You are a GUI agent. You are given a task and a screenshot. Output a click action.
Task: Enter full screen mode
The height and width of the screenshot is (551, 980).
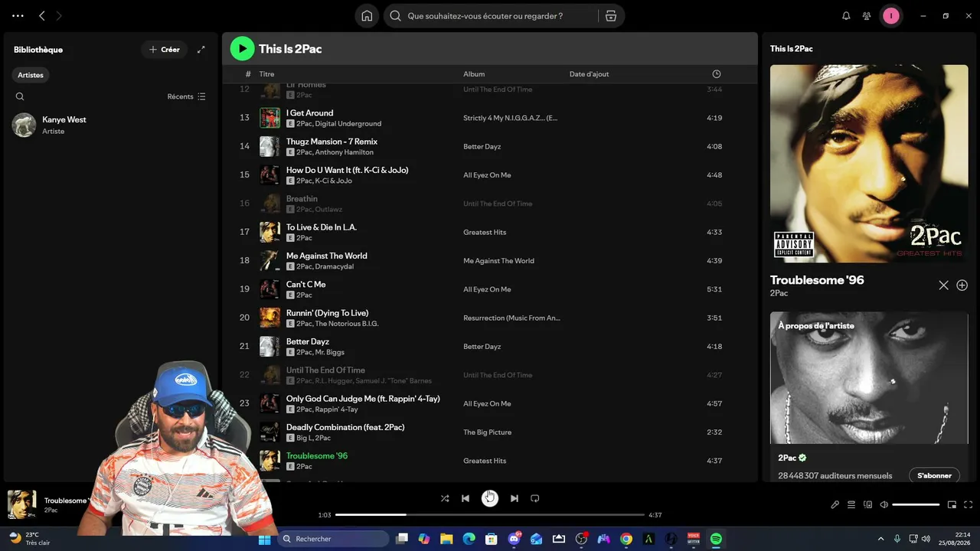[x=968, y=505]
